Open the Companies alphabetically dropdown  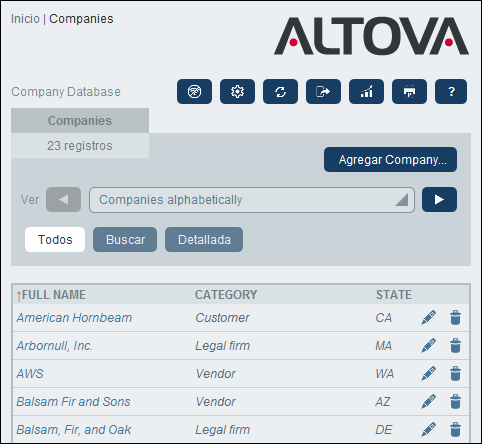[x=252, y=200]
